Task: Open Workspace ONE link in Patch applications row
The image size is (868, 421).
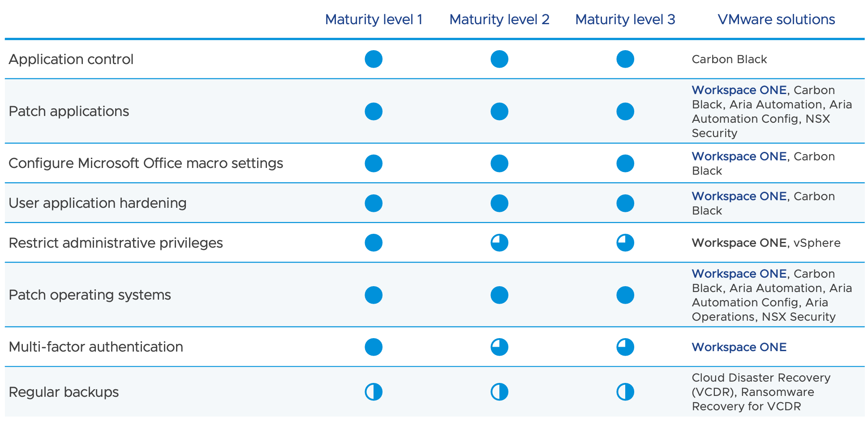Action: [x=739, y=90]
